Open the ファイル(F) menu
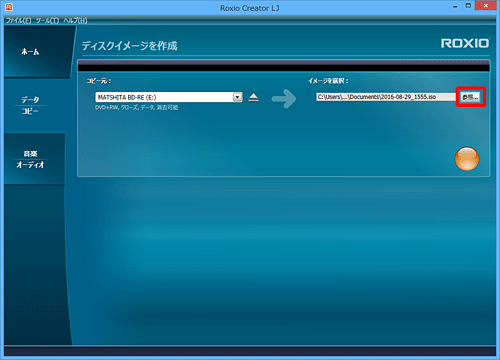 pos(19,21)
